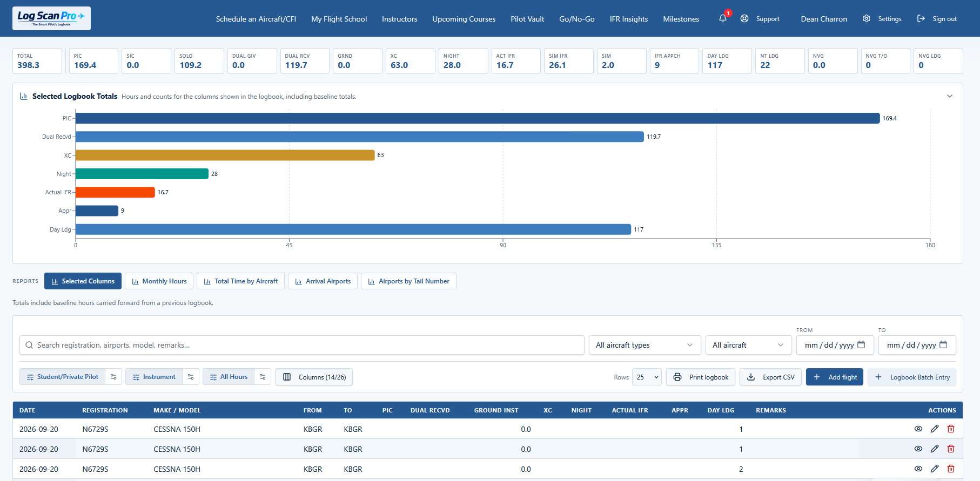Viewport: 980px width, 481px height.
Task: Open All Hours preset settings icon
Action: (263, 377)
